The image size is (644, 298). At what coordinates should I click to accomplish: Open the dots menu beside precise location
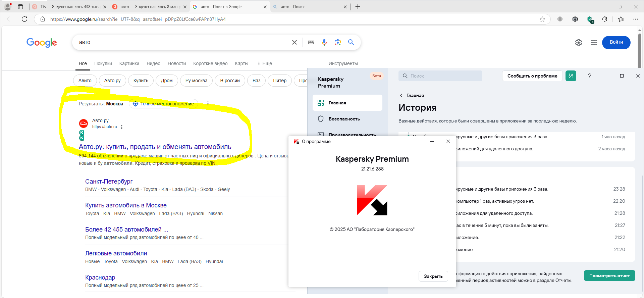coord(208,103)
